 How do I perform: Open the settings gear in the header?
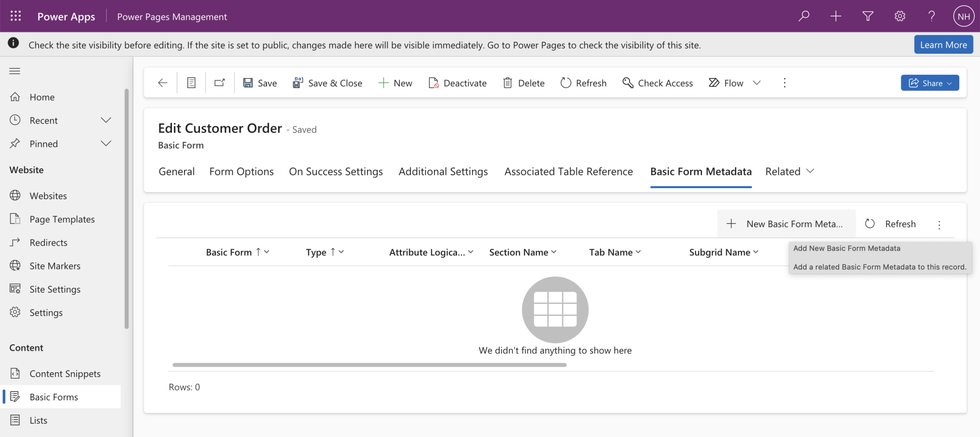(x=900, y=16)
